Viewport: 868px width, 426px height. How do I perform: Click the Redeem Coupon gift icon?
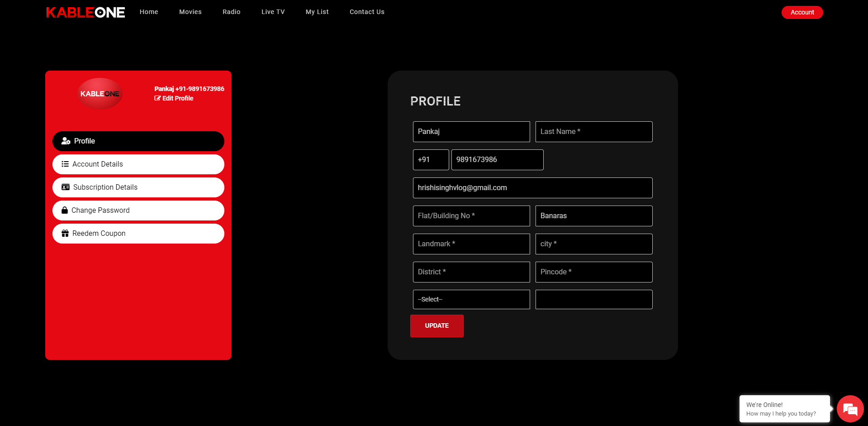click(65, 234)
